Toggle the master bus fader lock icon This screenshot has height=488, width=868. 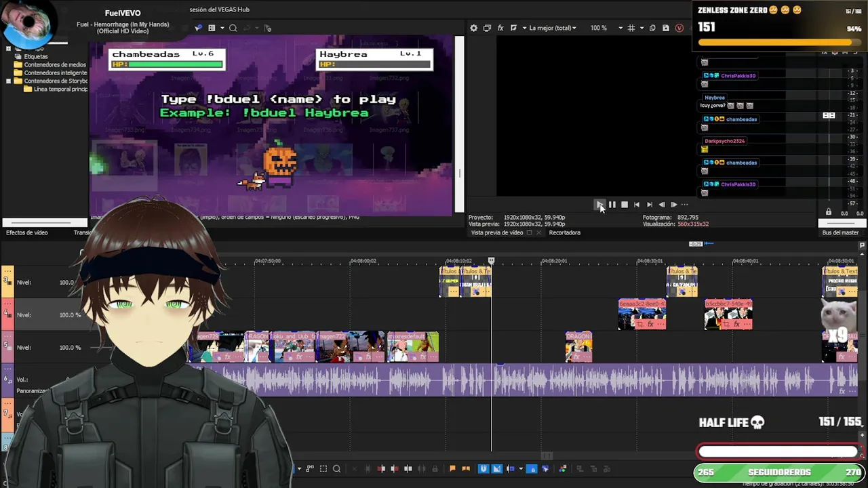[828, 212]
